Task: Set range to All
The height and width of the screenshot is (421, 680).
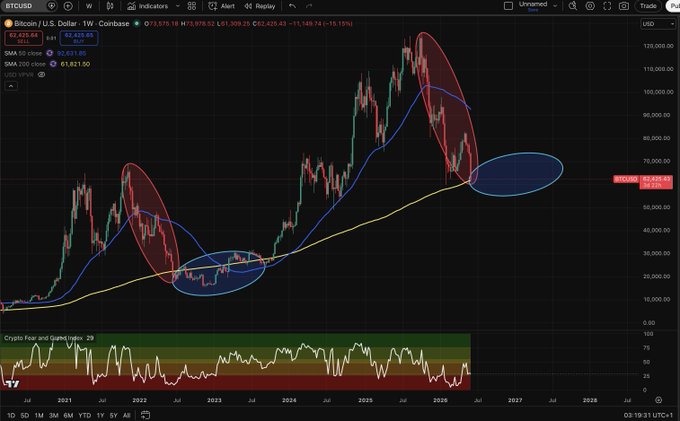Action: (x=127, y=415)
